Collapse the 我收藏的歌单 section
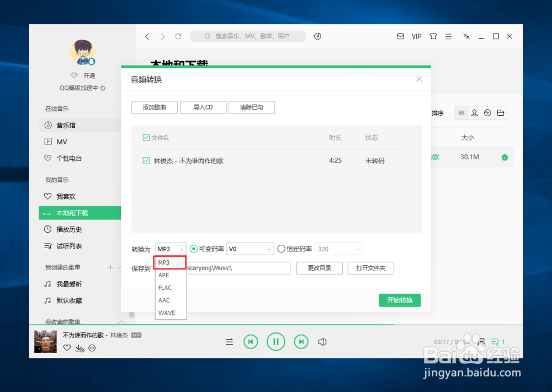Viewport: 552px width, 392px height. [121, 321]
